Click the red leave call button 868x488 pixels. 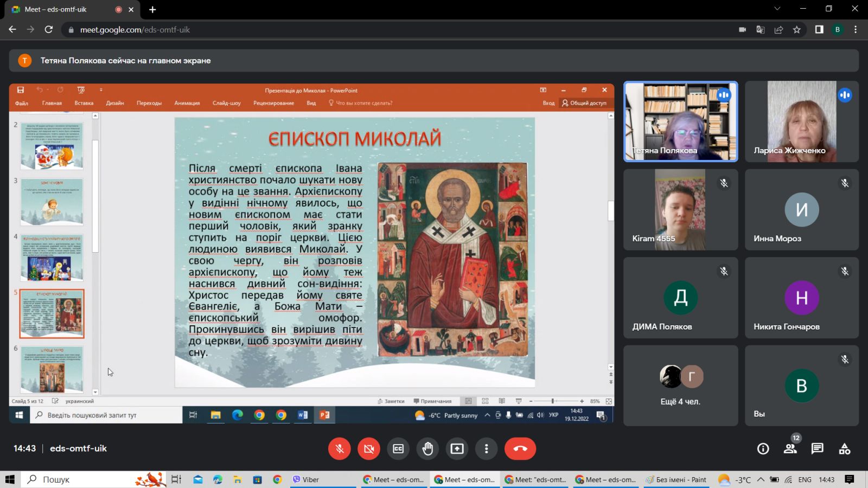[520, 448]
